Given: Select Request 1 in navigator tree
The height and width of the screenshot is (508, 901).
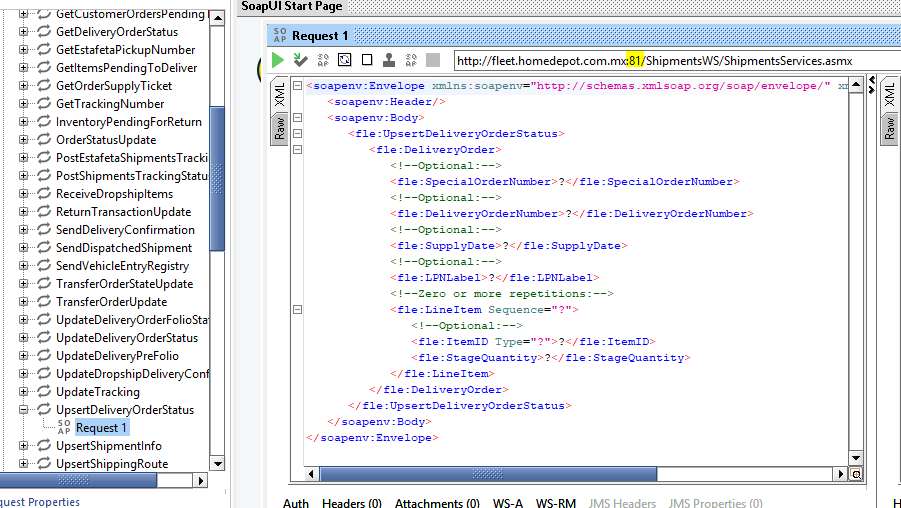Looking at the screenshot, I should pos(101,428).
